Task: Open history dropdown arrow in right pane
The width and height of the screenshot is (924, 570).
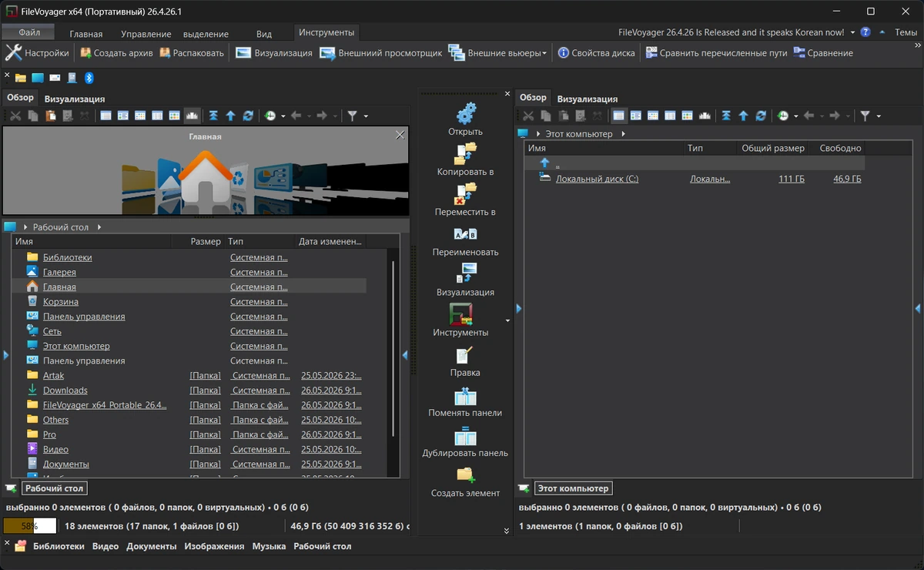Action: pyautogui.click(x=796, y=116)
